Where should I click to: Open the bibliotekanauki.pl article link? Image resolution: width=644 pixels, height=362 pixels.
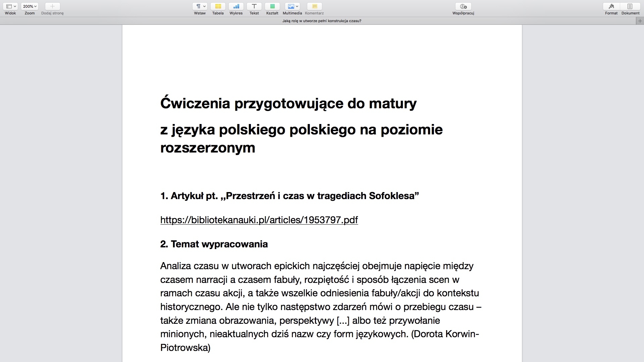[259, 220]
